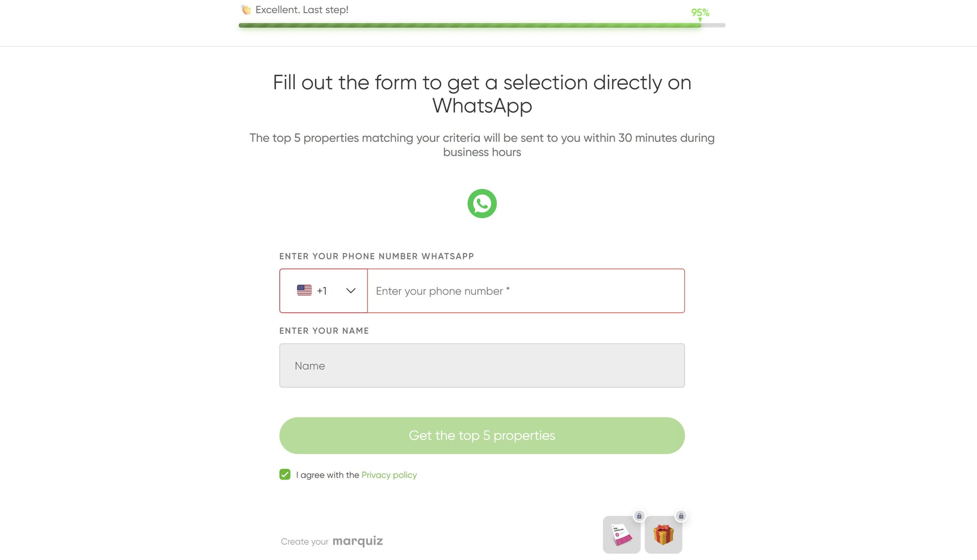Click the 95% progress marker
The width and height of the screenshot is (977, 560).
(700, 13)
